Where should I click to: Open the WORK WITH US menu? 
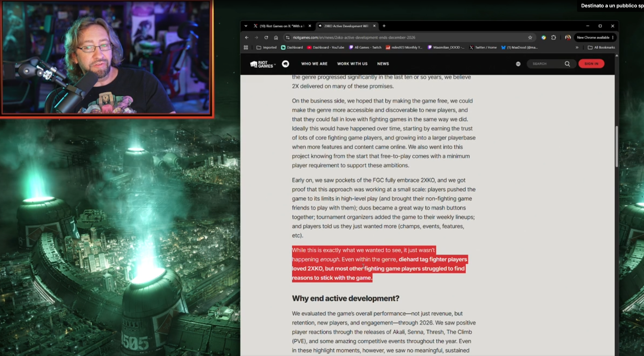click(x=352, y=64)
